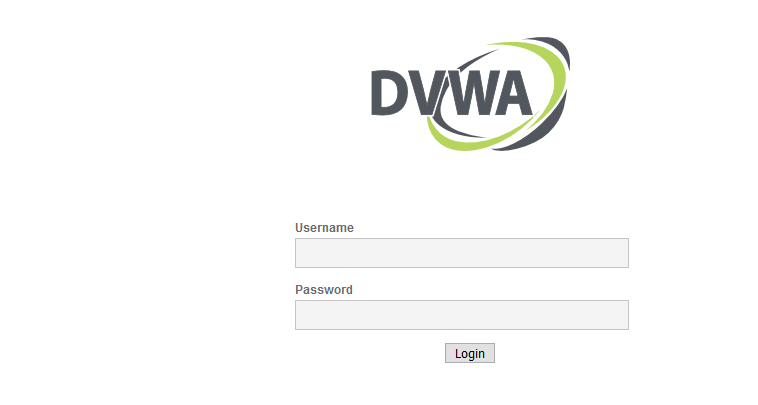Click the W letter in DVWA logo
Image resolution: width=758 pixels, height=405 pixels.
[x=467, y=93]
